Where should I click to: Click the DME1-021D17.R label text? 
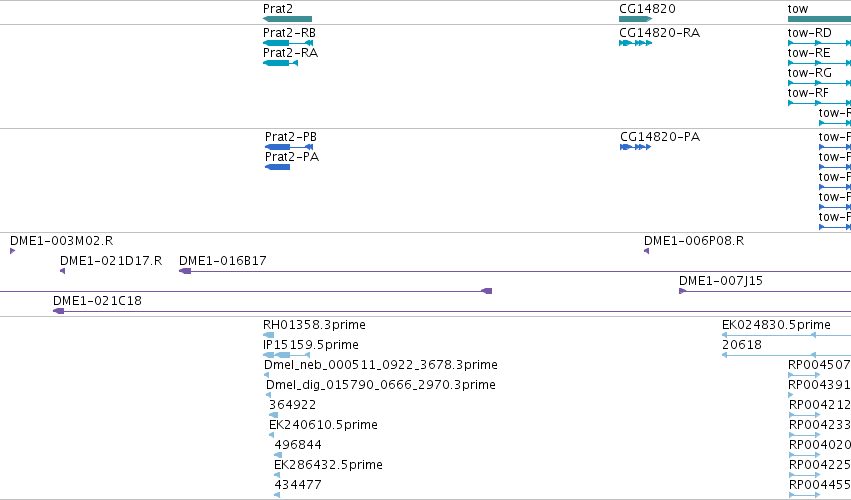111,261
